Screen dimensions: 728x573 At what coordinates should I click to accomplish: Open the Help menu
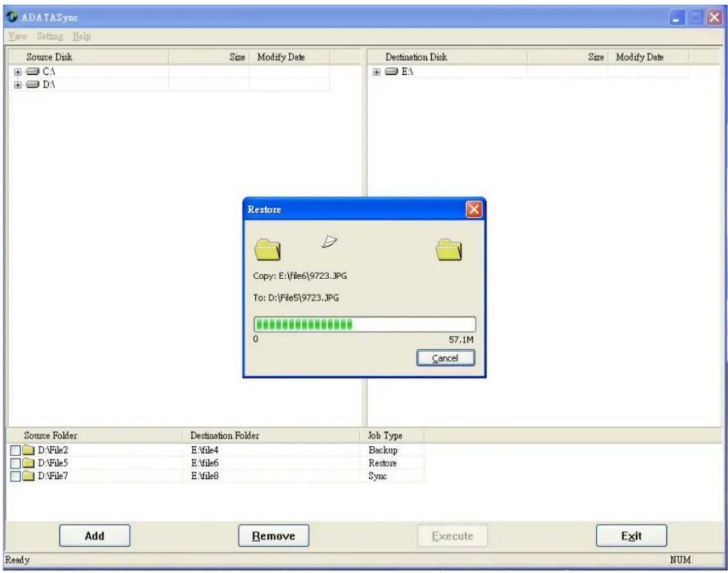pos(82,36)
